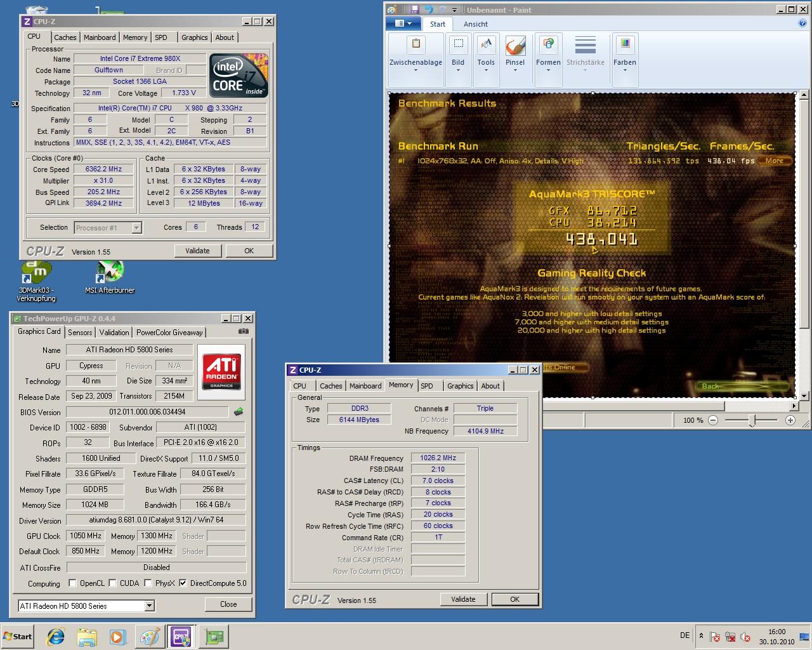Open the Graphics tab in the memory CPU-Z window
This screenshot has width=812, height=650.
pos(460,386)
